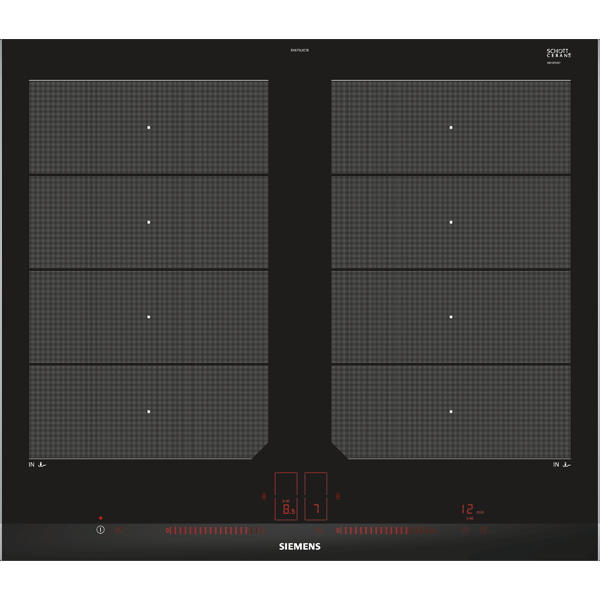The width and height of the screenshot is (600, 600).
Task: Tap the red indicator dot above the power icon
Action: (100, 518)
